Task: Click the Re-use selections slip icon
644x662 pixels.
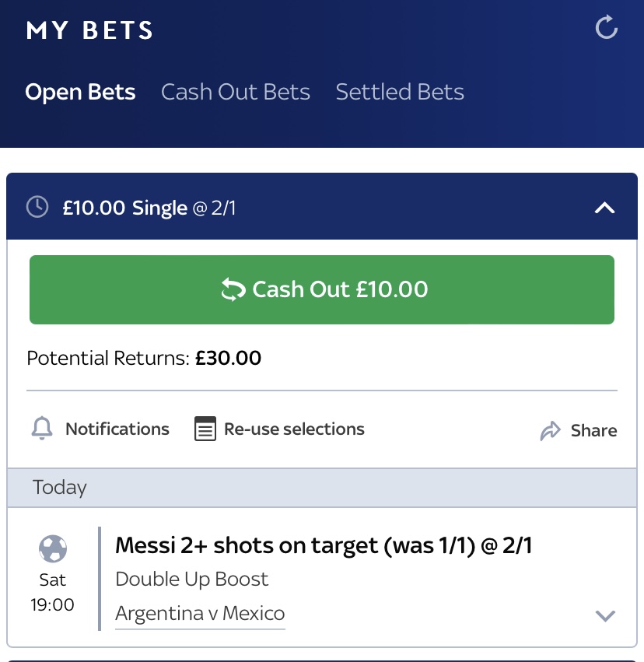Action: pyautogui.click(x=205, y=429)
